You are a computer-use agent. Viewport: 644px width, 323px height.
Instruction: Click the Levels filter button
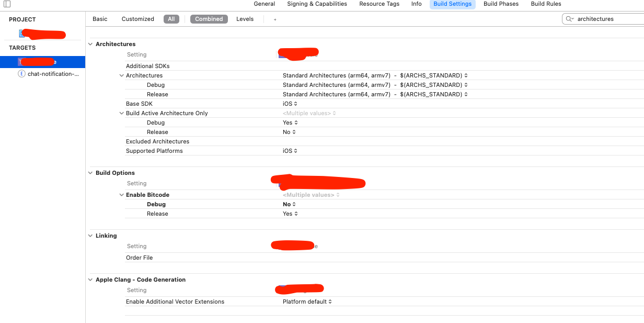pos(245,19)
